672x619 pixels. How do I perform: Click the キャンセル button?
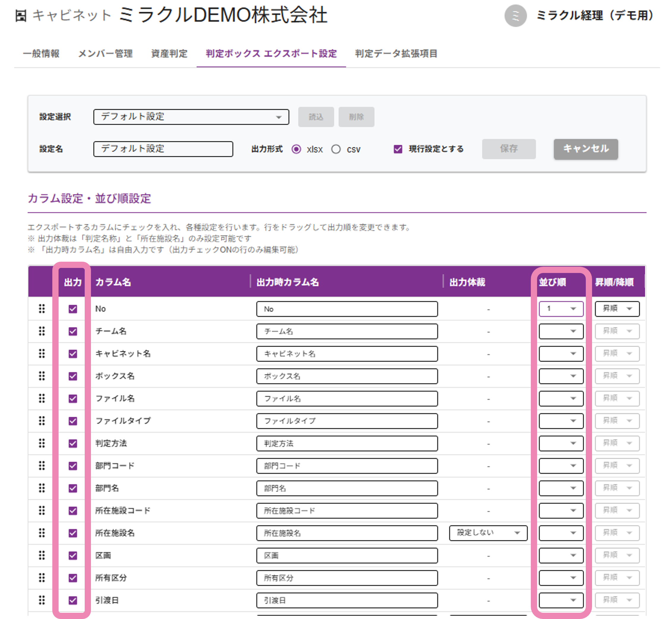pos(586,149)
